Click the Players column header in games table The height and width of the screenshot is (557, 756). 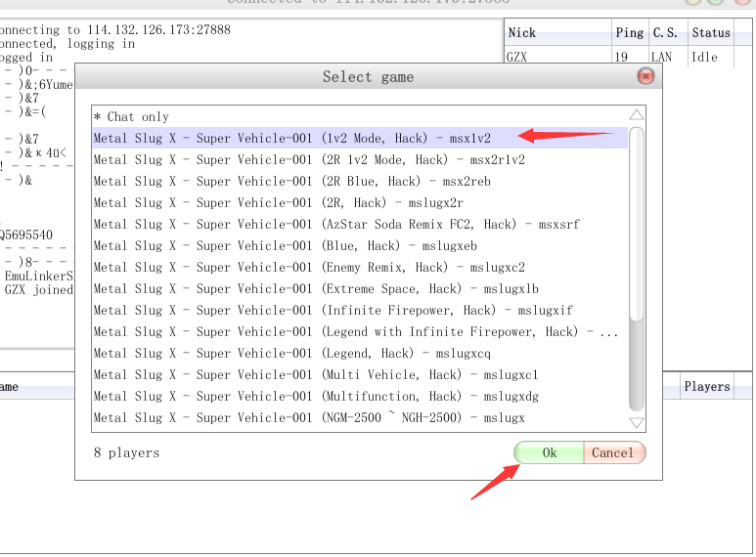pyautogui.click(x=706, y=386)
